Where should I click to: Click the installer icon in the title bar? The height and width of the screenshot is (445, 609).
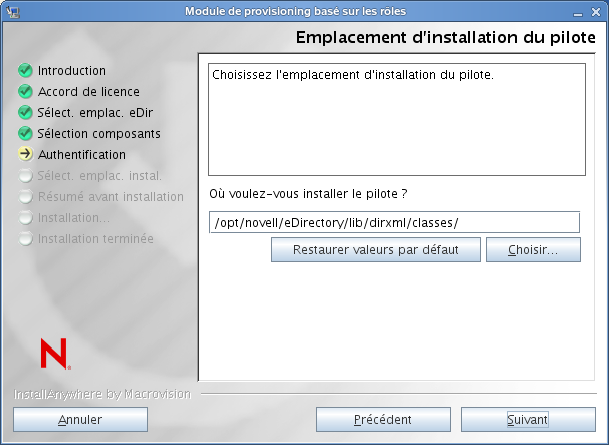[13, 12]
